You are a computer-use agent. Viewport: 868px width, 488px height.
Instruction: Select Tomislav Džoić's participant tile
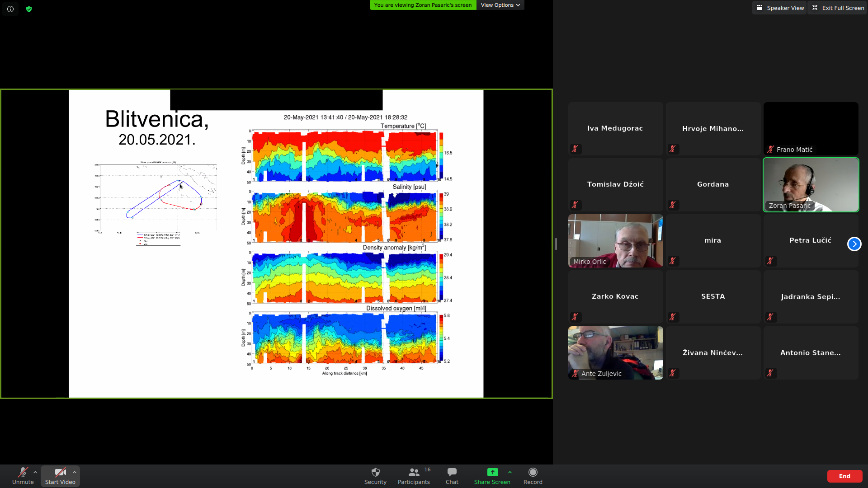click(615, 185)
